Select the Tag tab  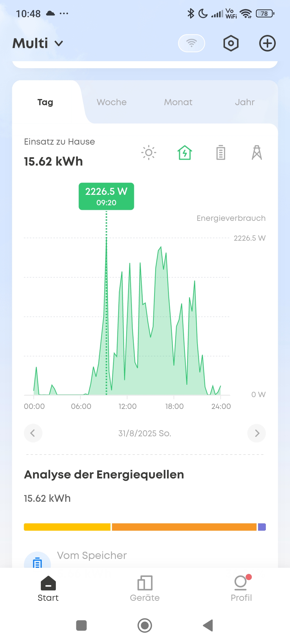[45, 102]
